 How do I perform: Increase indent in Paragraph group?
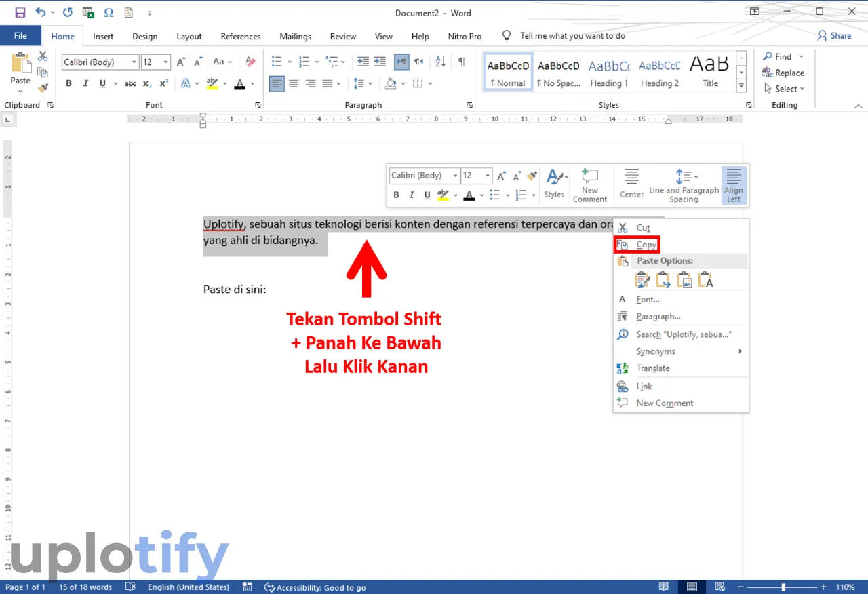(x=380, y=62)
